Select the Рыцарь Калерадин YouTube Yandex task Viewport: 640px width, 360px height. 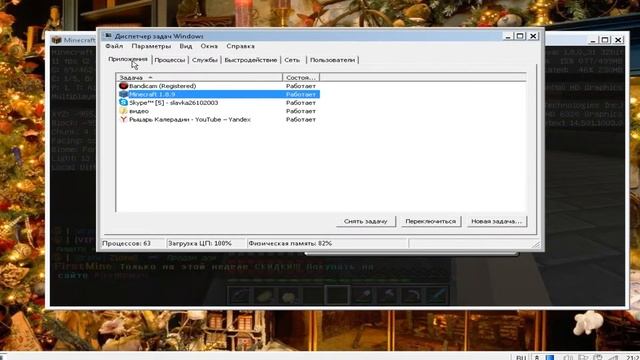pyautogui.click(x=218, y=119)
